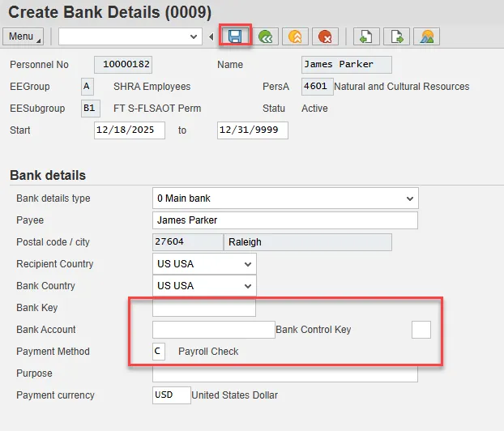Click the EESubgroup field B1
This screenshot has width=504, height=431.
coord(91,109)
